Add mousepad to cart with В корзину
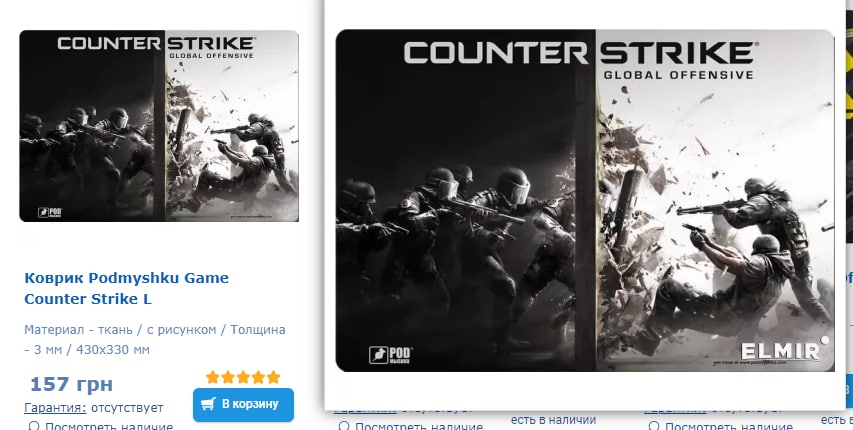The height and width of the screenshot is (430, 853). pos(243,404)
